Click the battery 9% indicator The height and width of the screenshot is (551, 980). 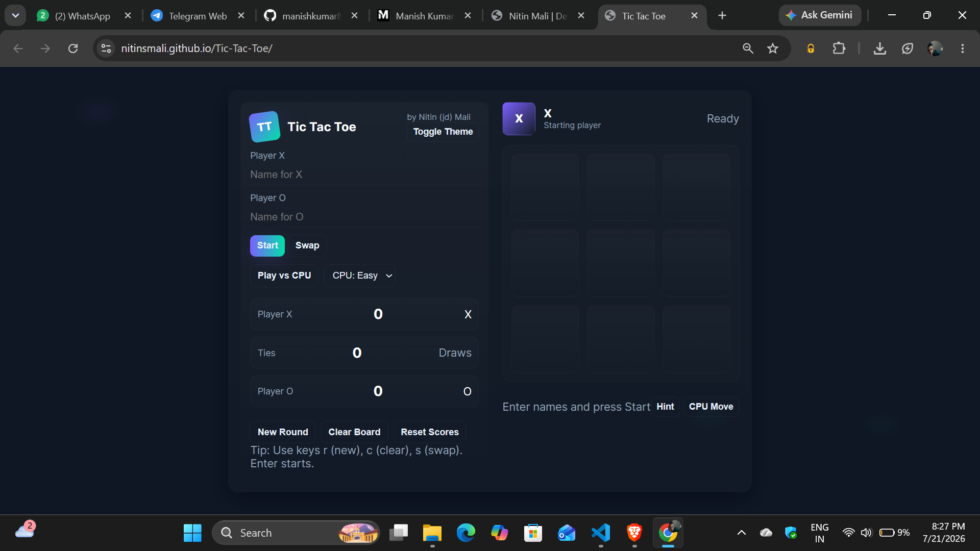click(894, 533)
